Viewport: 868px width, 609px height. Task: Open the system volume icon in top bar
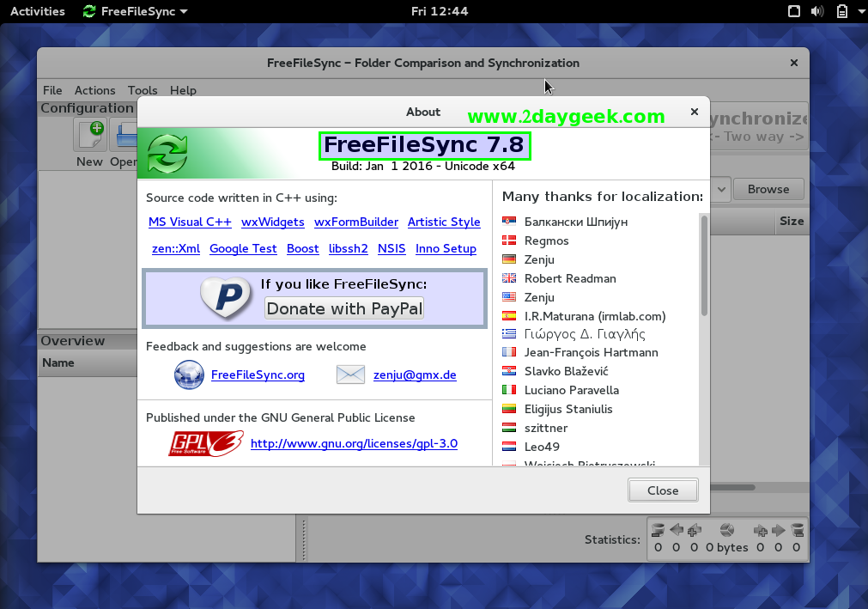click(817, 11)
